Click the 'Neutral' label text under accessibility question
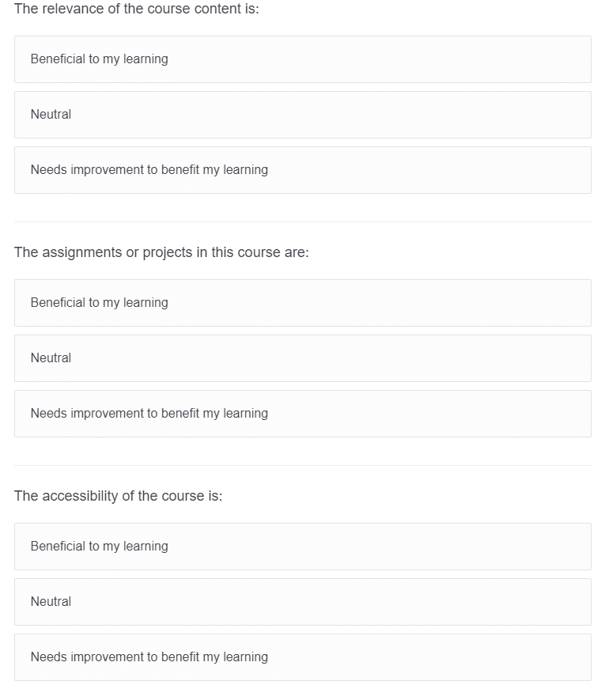The image size is (605, 700). 51,602
